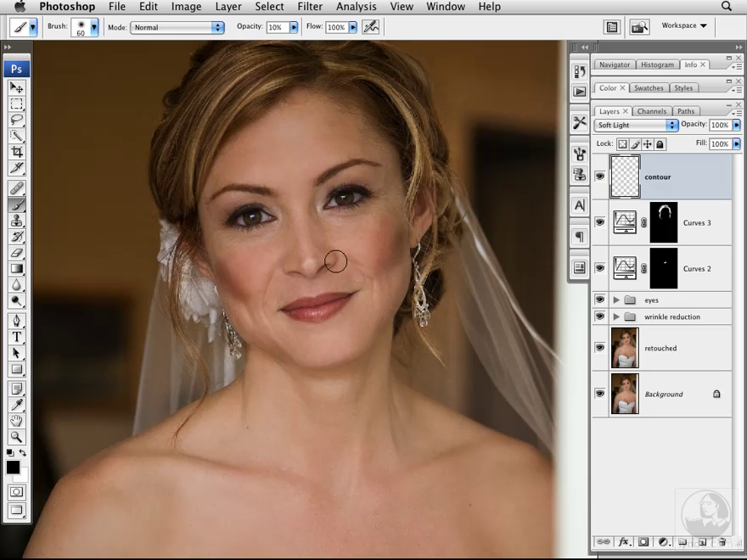Hide the contour layer
Image resolution: width=747 pixels, height=560 pixels.
tap(600, 176)
